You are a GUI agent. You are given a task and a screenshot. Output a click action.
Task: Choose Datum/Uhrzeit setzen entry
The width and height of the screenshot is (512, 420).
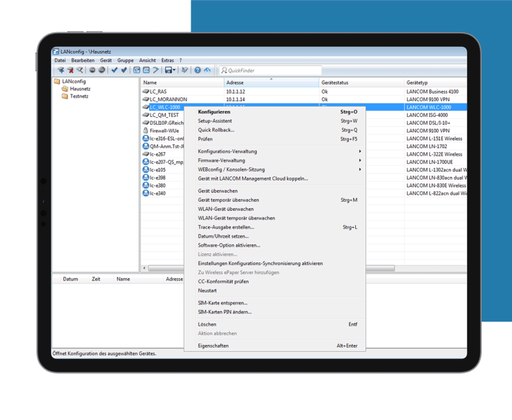(x=275, y=236)
